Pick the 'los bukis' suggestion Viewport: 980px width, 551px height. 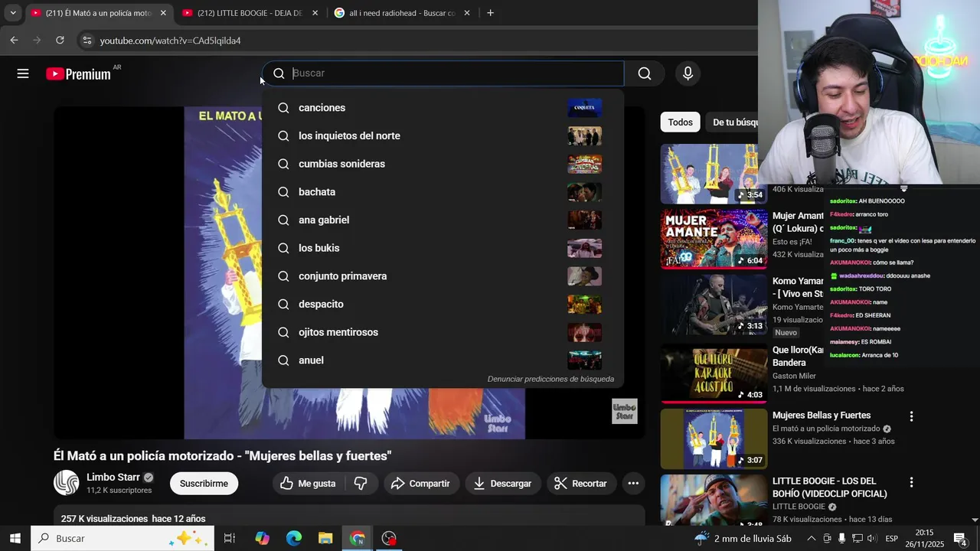tap(443, 248)
